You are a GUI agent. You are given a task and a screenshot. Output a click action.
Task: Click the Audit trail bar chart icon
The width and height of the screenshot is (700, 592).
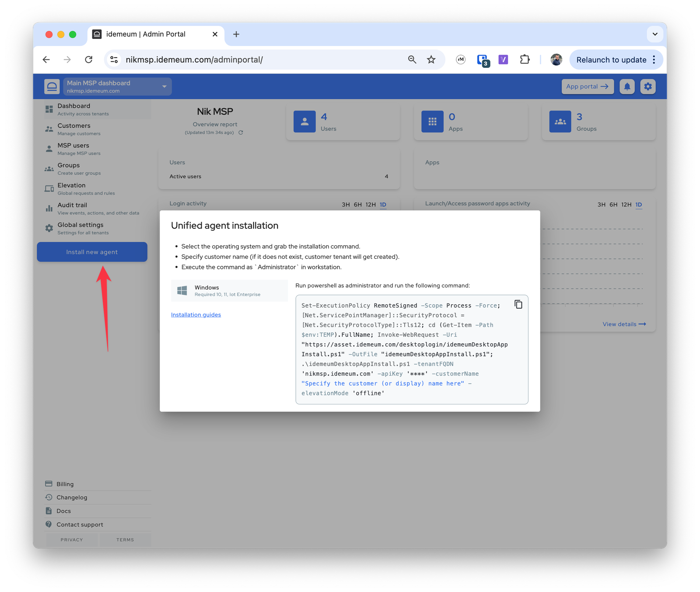[x=49, y=209]
